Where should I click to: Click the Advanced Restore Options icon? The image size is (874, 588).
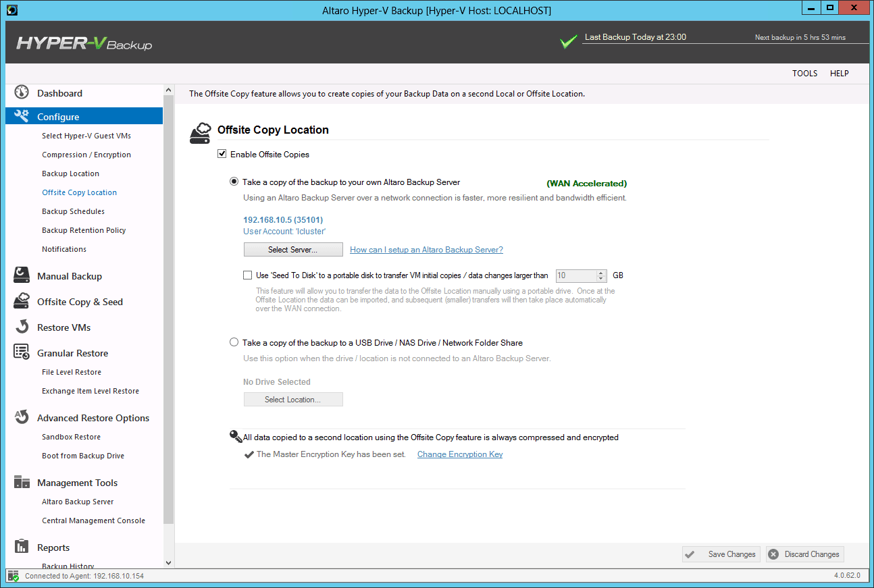(22, 417)
